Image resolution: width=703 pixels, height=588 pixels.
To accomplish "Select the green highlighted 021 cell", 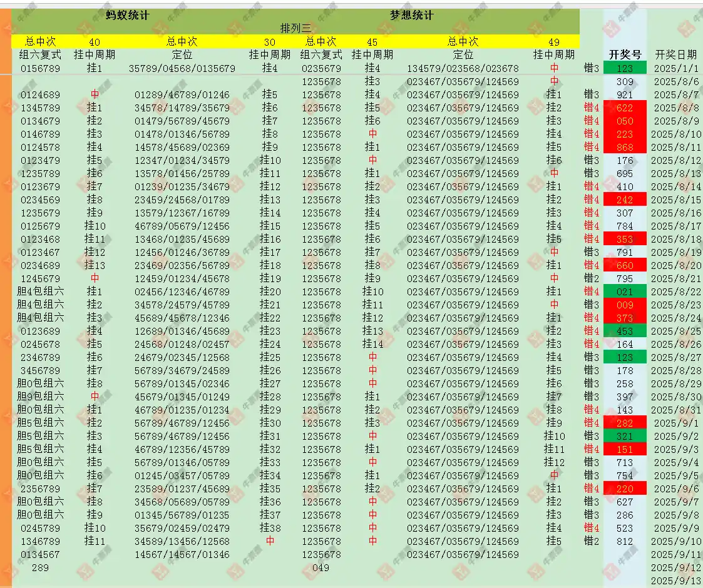I will [x=625, y=292].
